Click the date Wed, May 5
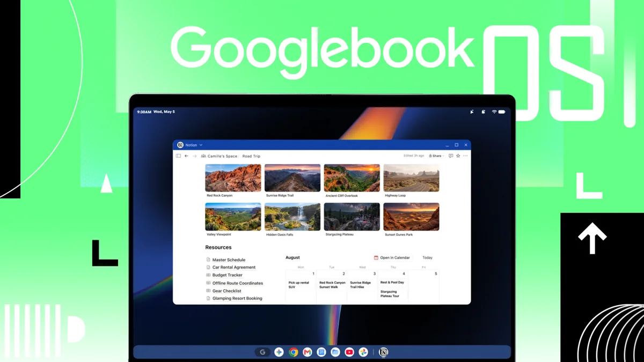 point(164,112)
